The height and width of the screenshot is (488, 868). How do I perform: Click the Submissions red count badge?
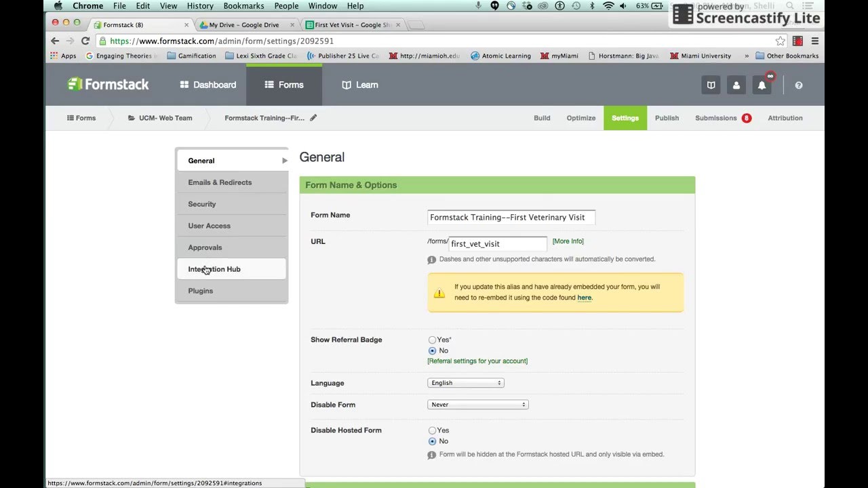747,118
